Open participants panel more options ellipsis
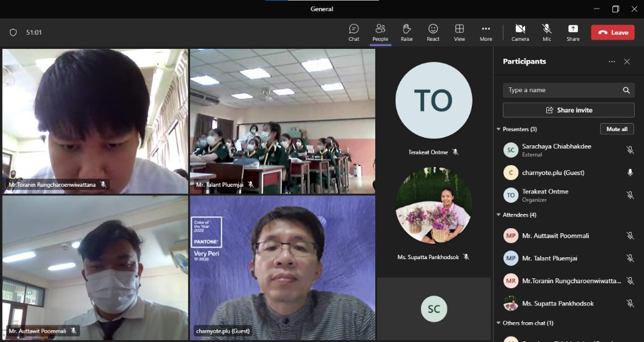 click(612, 62)
